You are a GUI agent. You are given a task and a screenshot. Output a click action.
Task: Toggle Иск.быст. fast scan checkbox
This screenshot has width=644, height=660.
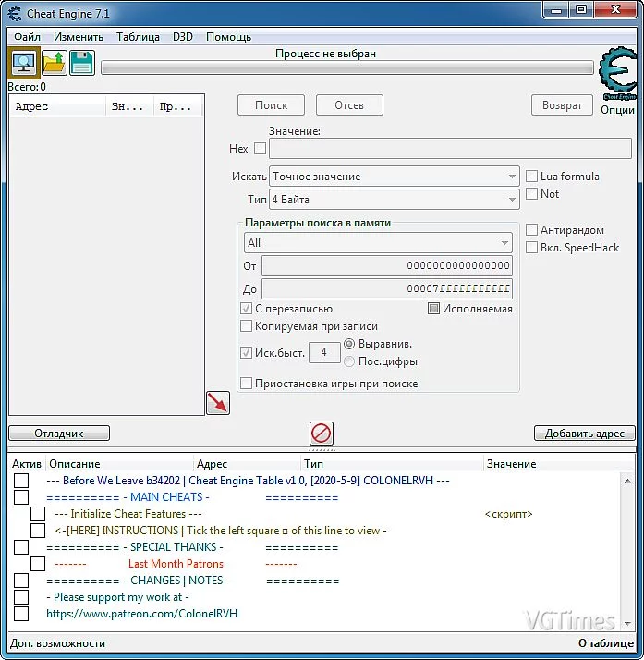[246, 352]
